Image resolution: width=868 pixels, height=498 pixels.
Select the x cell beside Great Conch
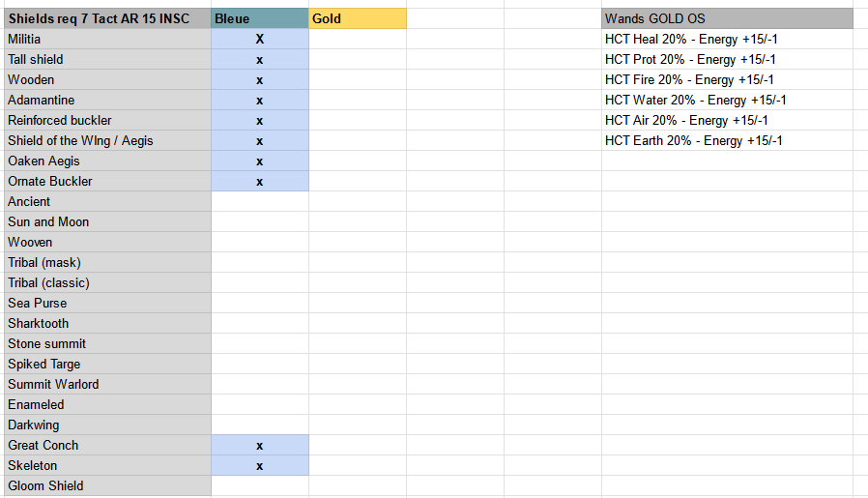[259, 446]
